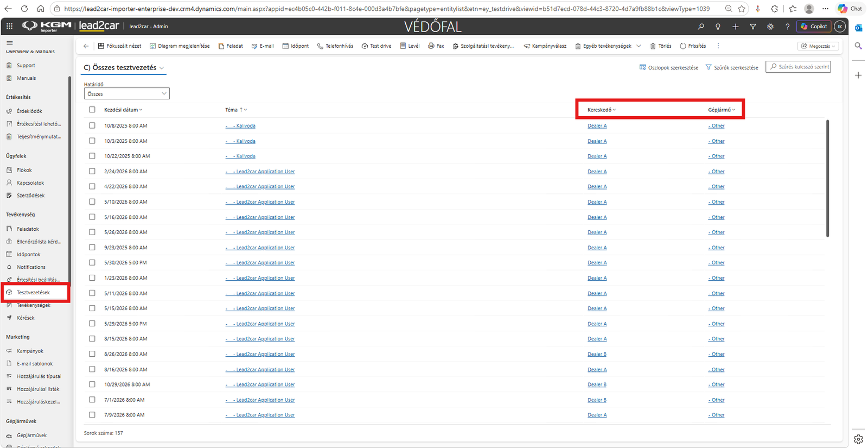Create a new Telefonhívás activity
Image resolution: width=868 pixels, height=448 pixels.
pos(335,46)
